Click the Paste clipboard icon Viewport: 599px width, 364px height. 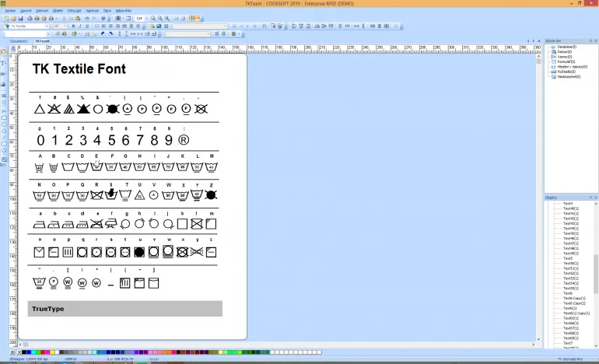coord(78,19)
